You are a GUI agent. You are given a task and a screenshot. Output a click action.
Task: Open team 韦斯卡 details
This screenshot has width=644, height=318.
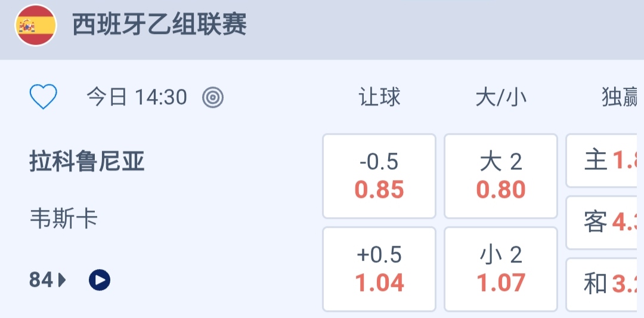click(63, 219)
